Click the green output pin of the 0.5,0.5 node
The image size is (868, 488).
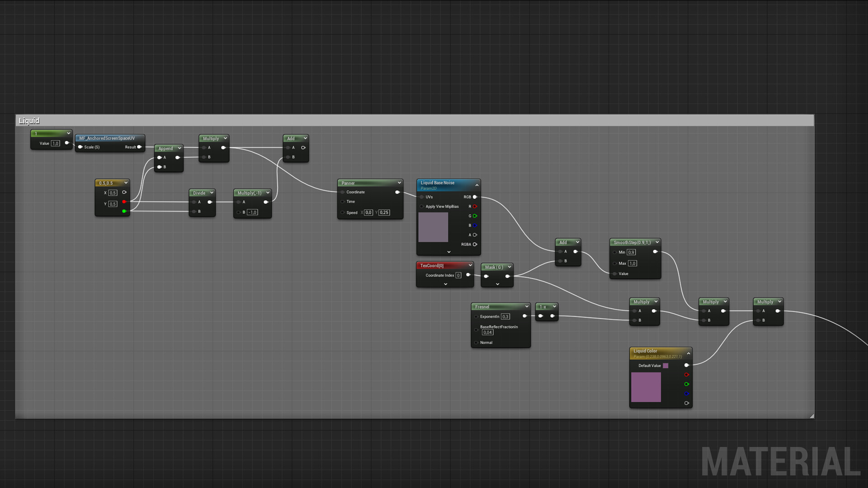click(x=124, y=211)
